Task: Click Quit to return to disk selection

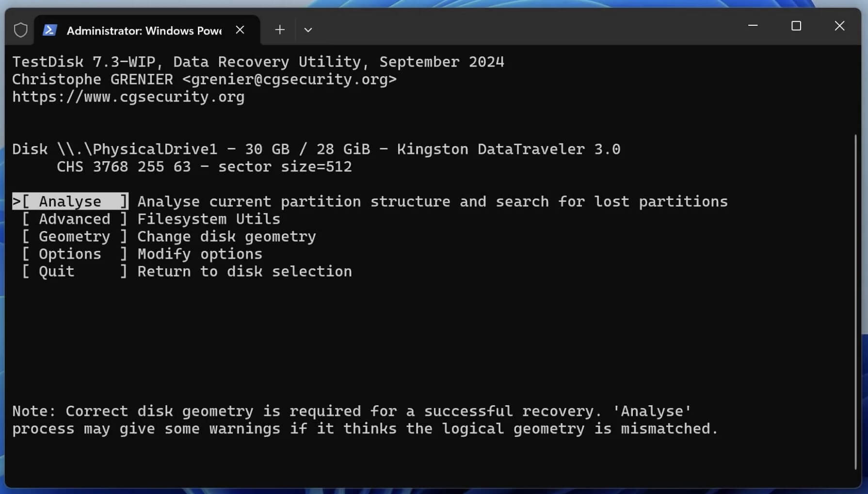Action: click(57, 271)
